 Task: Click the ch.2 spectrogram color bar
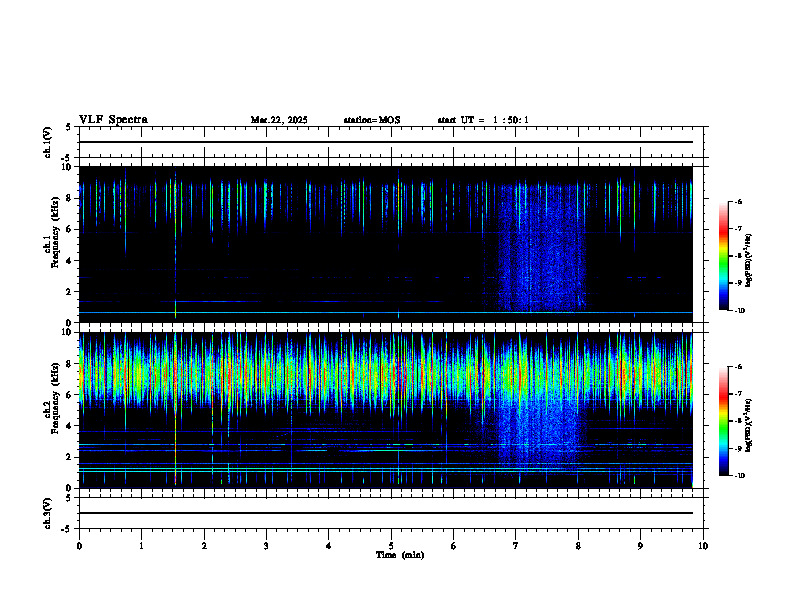[724, 421]
